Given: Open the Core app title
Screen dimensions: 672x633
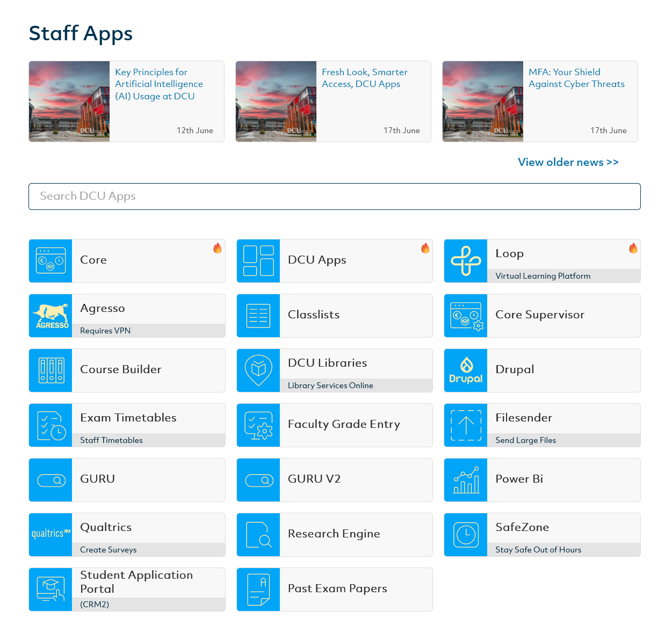Looking at the screenshot, I should 93,260.
